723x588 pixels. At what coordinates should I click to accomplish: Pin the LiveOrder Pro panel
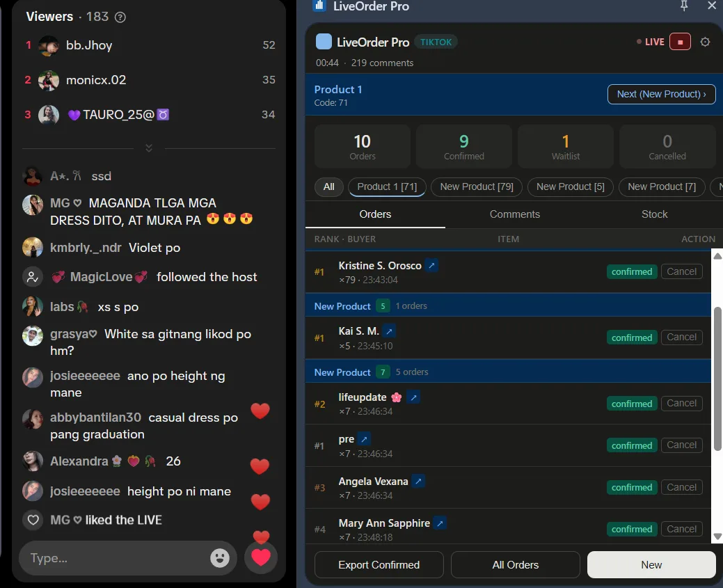pos(684,6)
